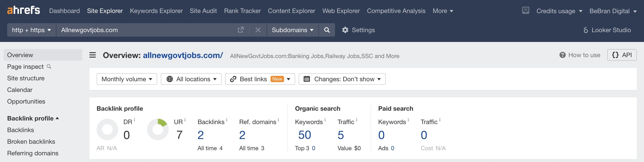Click paid Traffic value 0

(x=424, y=135)
